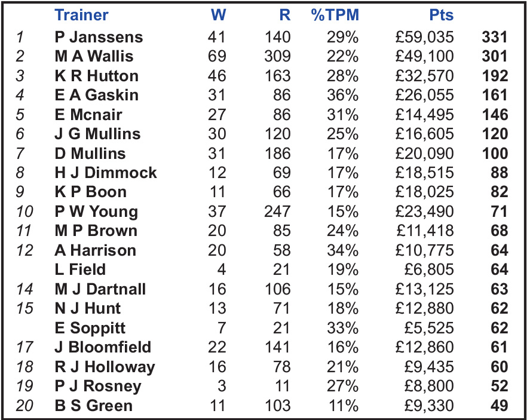This screenshot has height=420, width=527.
Task: Select trainer E A Gaskin
Action: pos(96,95)
